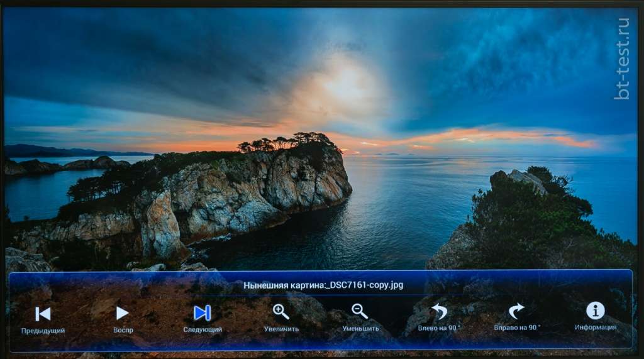This screenshot has height=359, width=644.
Task: Open the 'Информация' text label
Action: click(x=595, y=328)
